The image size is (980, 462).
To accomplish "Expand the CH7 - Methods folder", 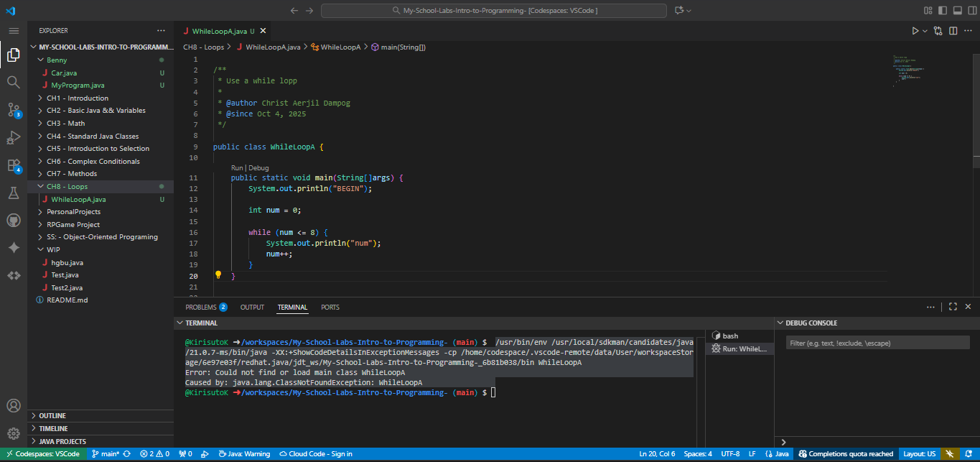I will tap(72, 174).
